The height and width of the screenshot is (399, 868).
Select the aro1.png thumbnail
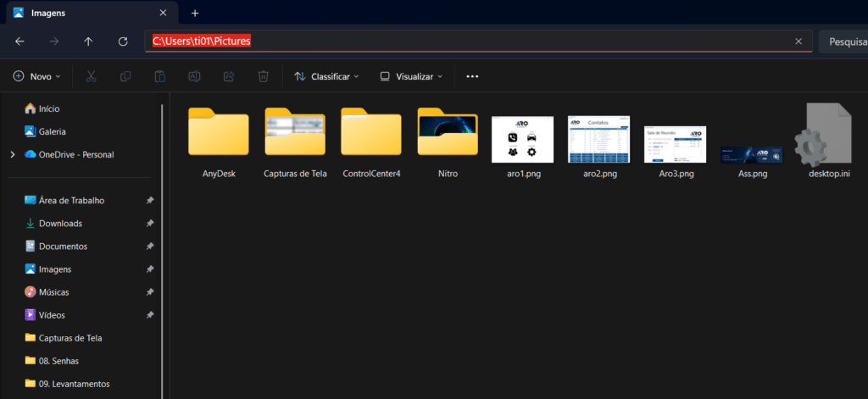click(x=522, y=140)
